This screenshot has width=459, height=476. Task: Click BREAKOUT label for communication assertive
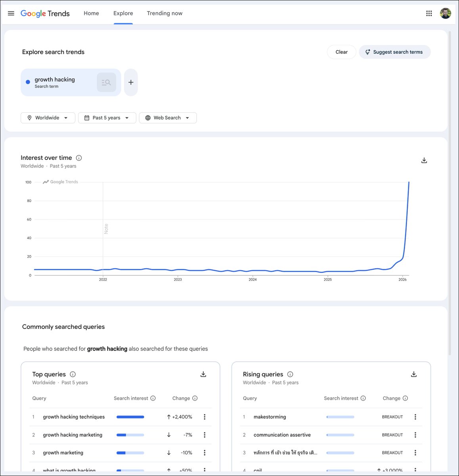tap(392, 435)
